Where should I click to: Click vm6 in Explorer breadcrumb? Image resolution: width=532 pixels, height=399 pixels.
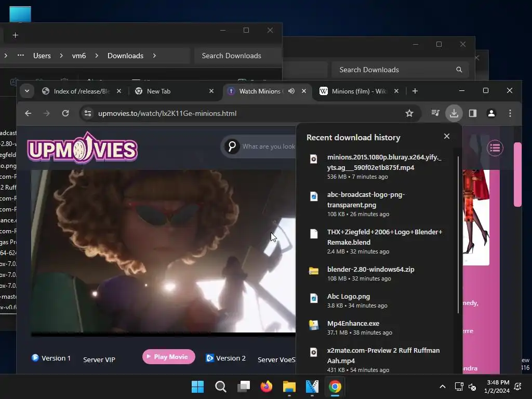pos(79,56)
